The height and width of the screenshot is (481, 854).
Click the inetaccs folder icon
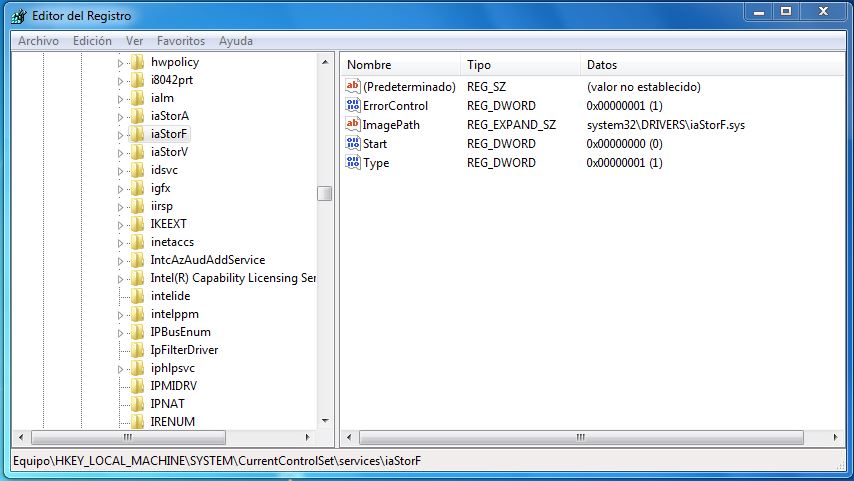[x=137, y=242]
